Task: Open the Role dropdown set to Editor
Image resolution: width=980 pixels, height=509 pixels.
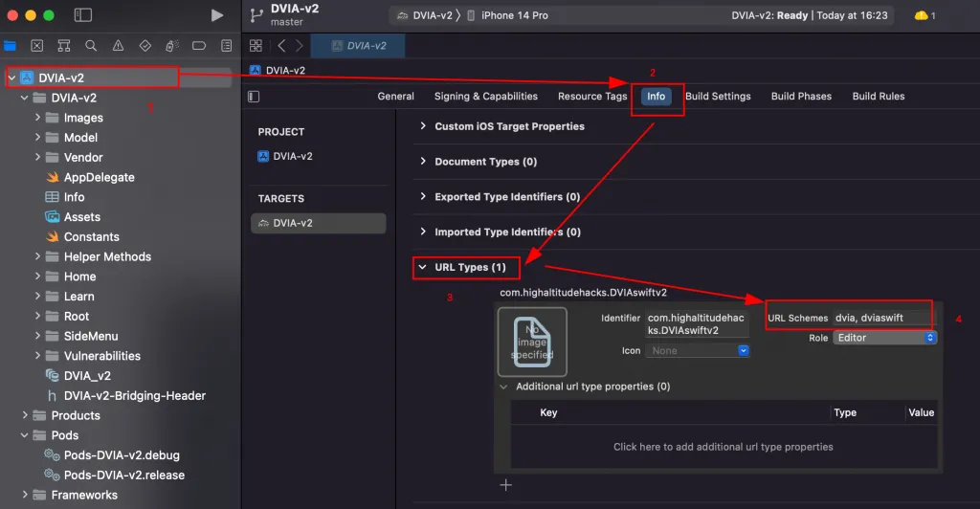Action: 884,338
